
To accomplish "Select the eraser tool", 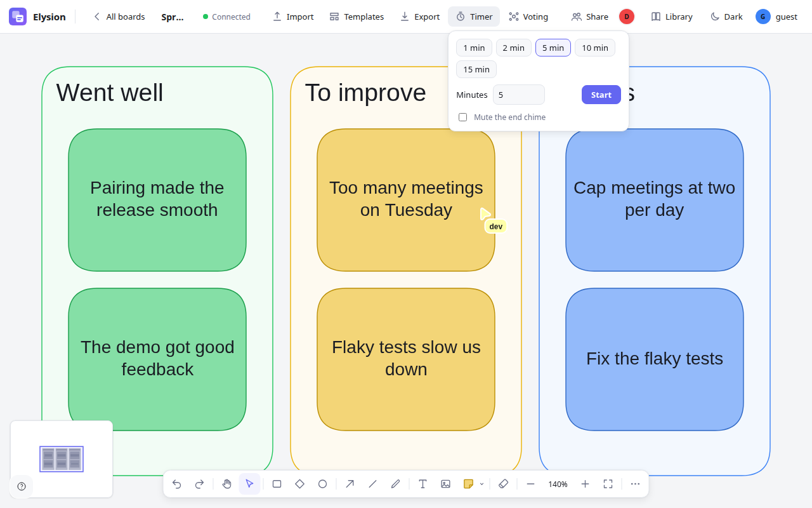I will pos(503,484).
